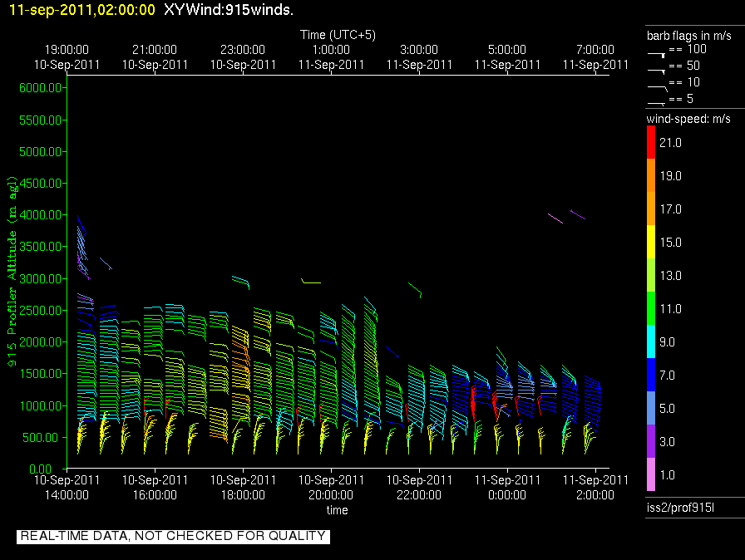The height and width of the screenshot is (560, 745).
Task: Click the red 21.0 m/s color band
Action: (651, 142)
